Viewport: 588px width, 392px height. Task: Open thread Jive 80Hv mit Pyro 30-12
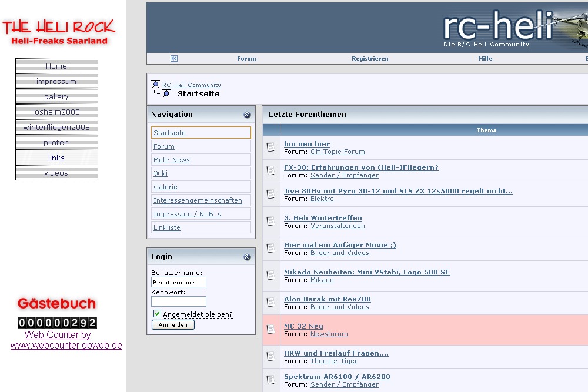(398, 191)
